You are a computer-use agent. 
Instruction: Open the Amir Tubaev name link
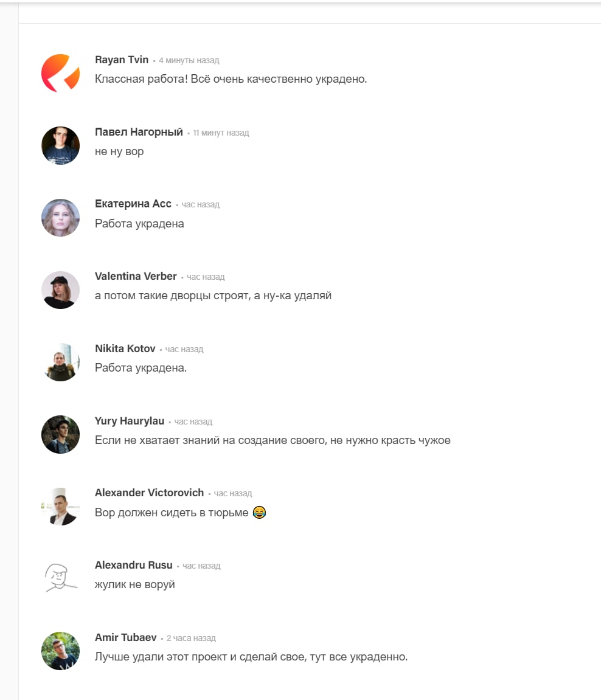click(x=125, y=637)
